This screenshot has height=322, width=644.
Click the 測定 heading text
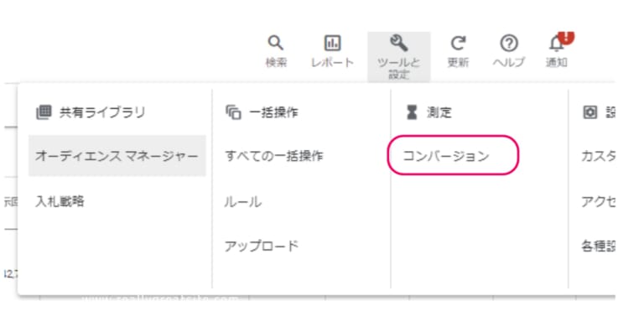pyautogui.click(x=439, y=112)
